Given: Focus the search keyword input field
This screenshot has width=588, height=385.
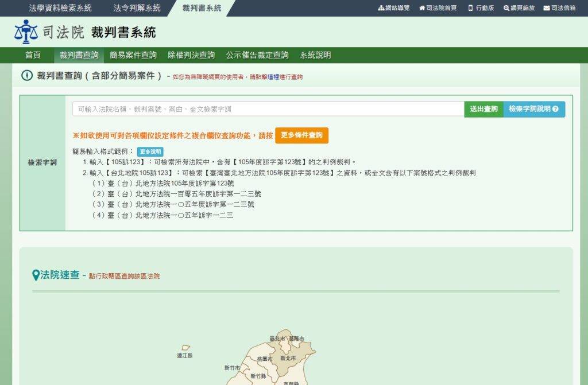Looking at the screenshot, I should point(268,109).
